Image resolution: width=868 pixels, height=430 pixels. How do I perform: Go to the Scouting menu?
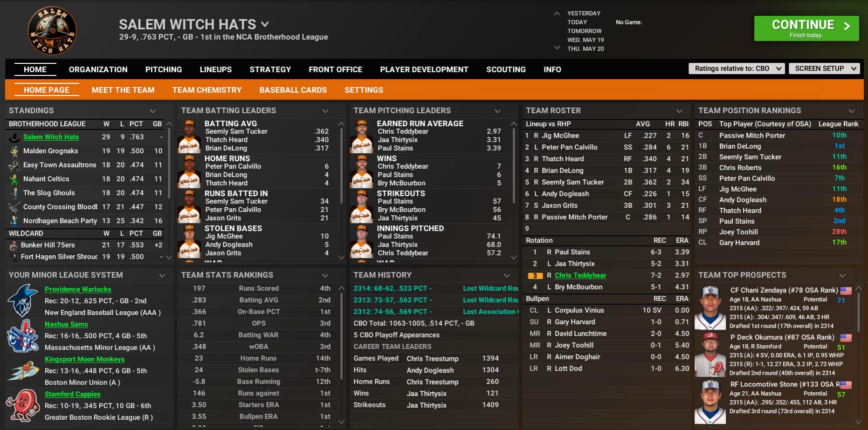tap(506, 69)
